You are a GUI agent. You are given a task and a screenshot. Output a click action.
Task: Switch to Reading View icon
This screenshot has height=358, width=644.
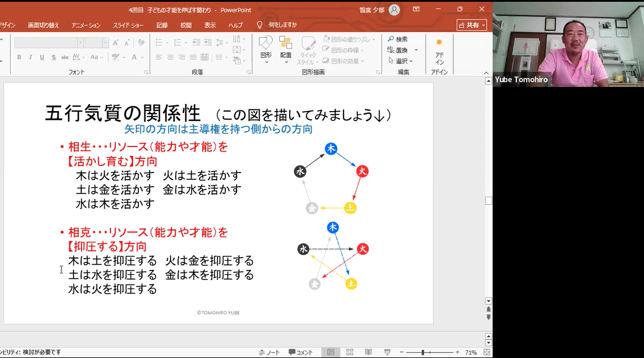tap(368, 352)
